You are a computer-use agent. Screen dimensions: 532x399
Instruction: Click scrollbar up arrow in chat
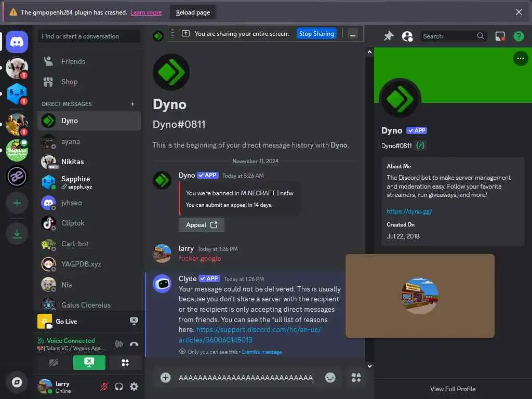click(369, 52)
